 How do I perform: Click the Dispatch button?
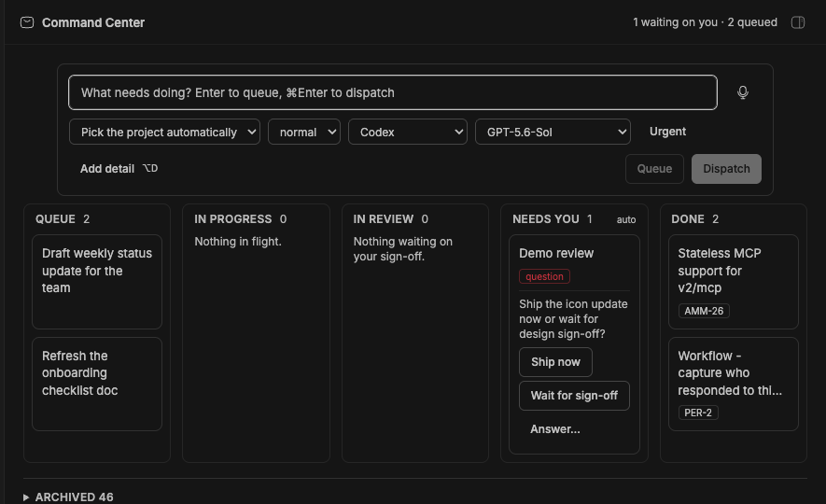726,169
